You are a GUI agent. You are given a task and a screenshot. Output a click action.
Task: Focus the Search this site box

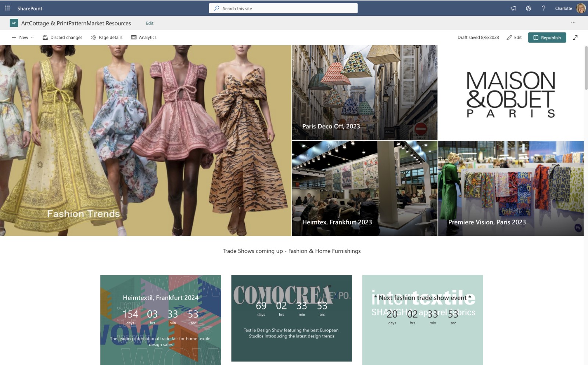coord(283,8)
